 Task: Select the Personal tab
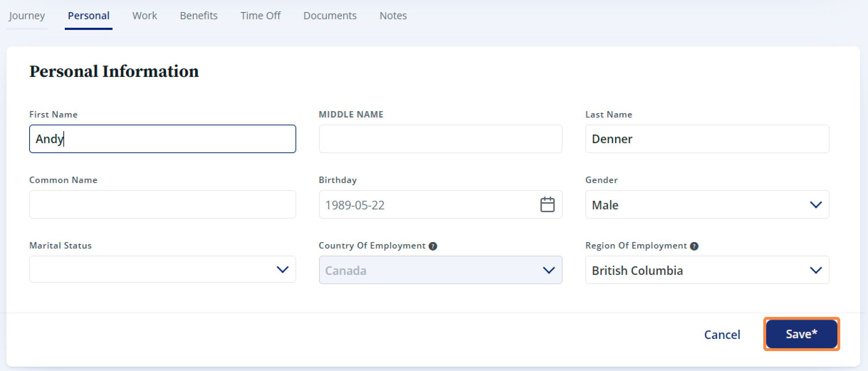(89, 16)
